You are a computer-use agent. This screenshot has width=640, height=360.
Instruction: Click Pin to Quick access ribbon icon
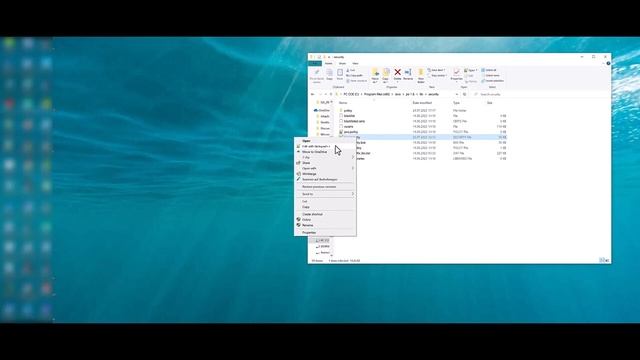[316, 75]
